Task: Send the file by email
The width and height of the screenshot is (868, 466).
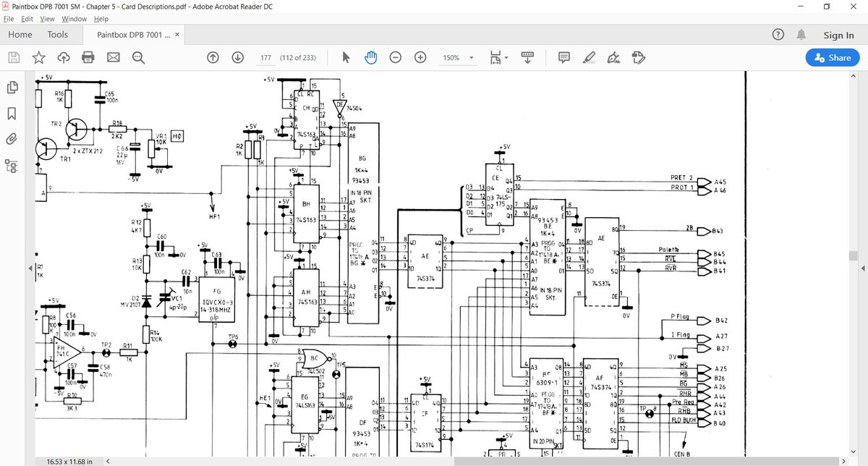Action: coord(113,57)
